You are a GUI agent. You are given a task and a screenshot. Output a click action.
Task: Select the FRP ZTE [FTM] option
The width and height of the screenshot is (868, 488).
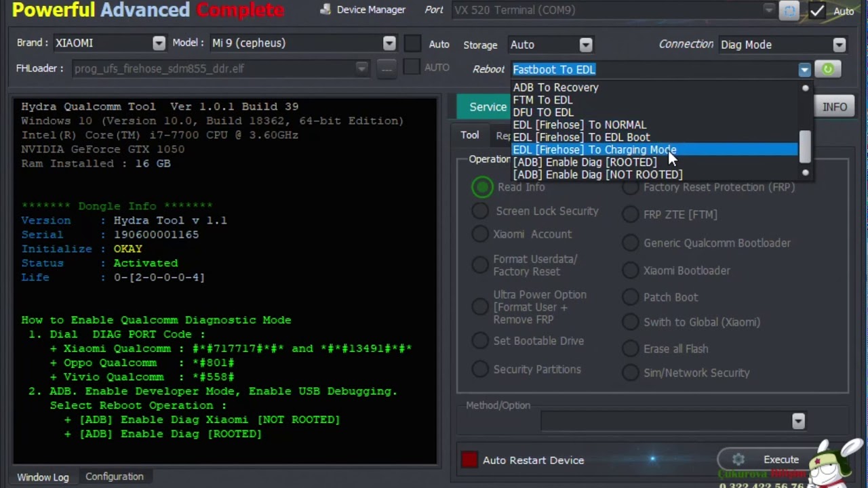(631, 214)
